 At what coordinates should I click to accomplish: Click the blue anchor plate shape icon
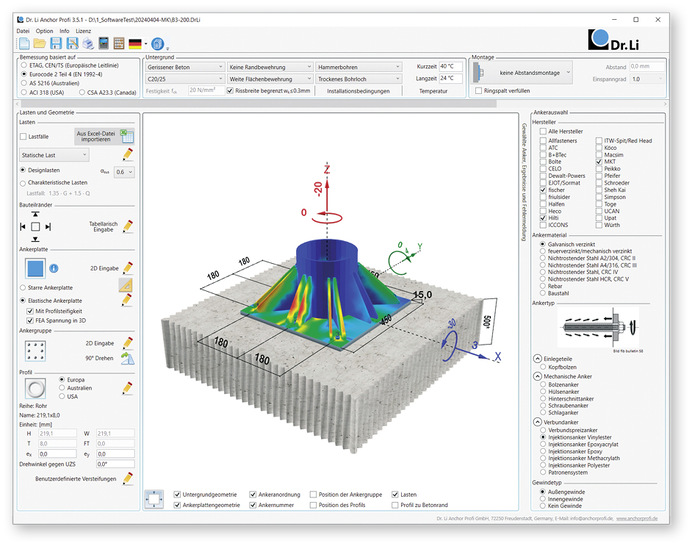coord(35,268)
